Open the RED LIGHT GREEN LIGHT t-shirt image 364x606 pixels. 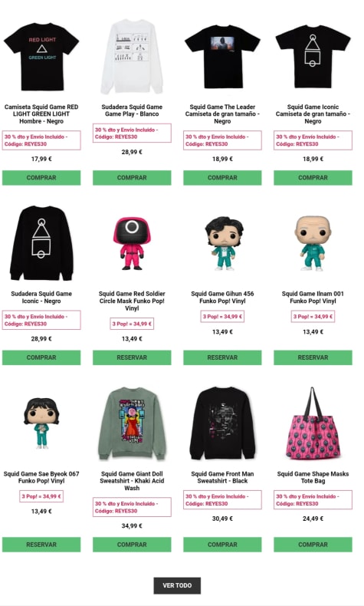click(41, 57)
